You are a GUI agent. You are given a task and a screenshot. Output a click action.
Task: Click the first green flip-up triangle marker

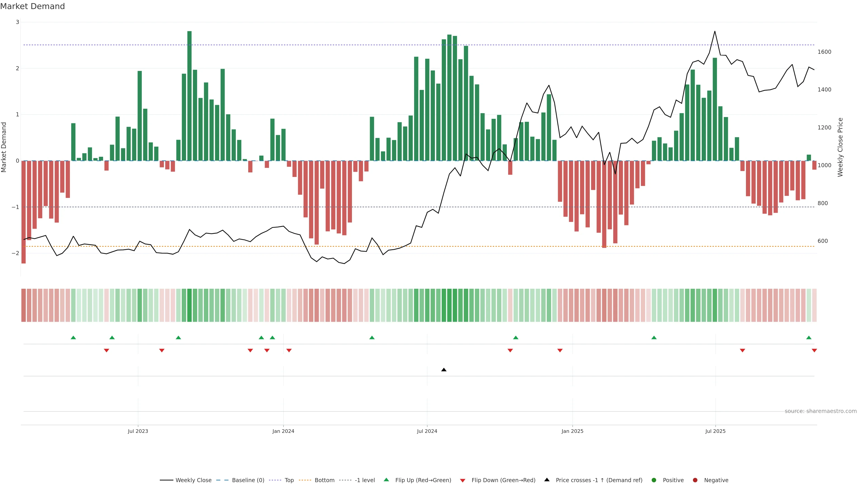[73, 338]
